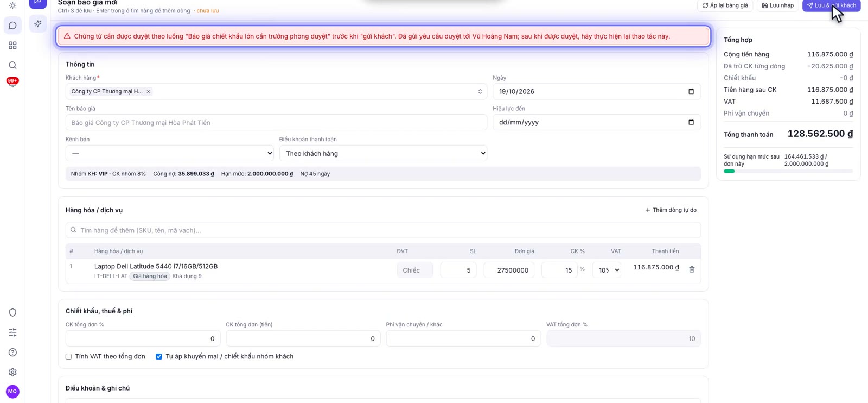The width and height of the screenshot is (868, 403).
Task: Change the row VAT 10% dropdown
Action: [607, 270]
